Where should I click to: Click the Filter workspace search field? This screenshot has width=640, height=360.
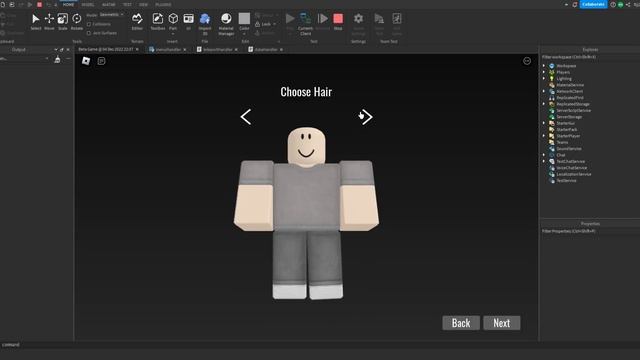click(x=590, y=57)
